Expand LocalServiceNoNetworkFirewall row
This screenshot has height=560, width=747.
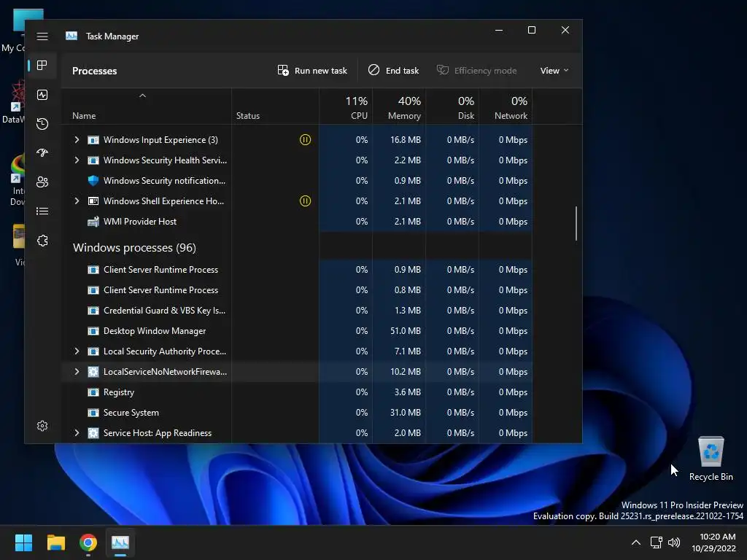(77, 371)
